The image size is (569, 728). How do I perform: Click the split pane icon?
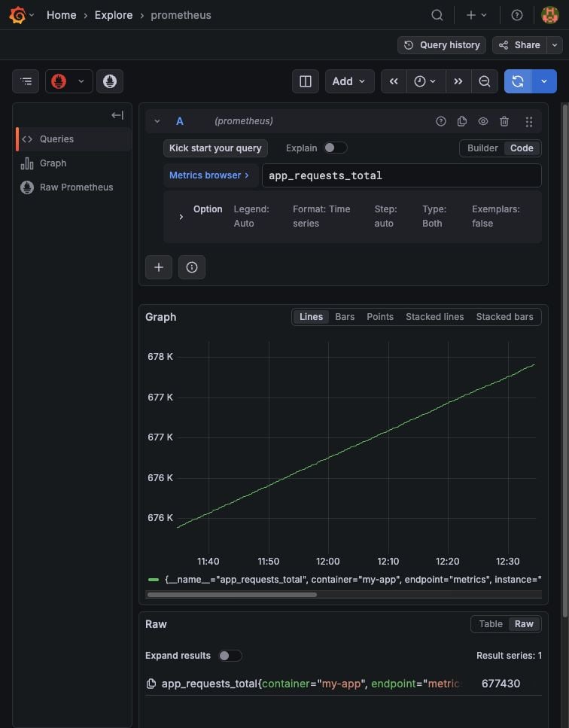pyautogui.click(x=306, y=81)
